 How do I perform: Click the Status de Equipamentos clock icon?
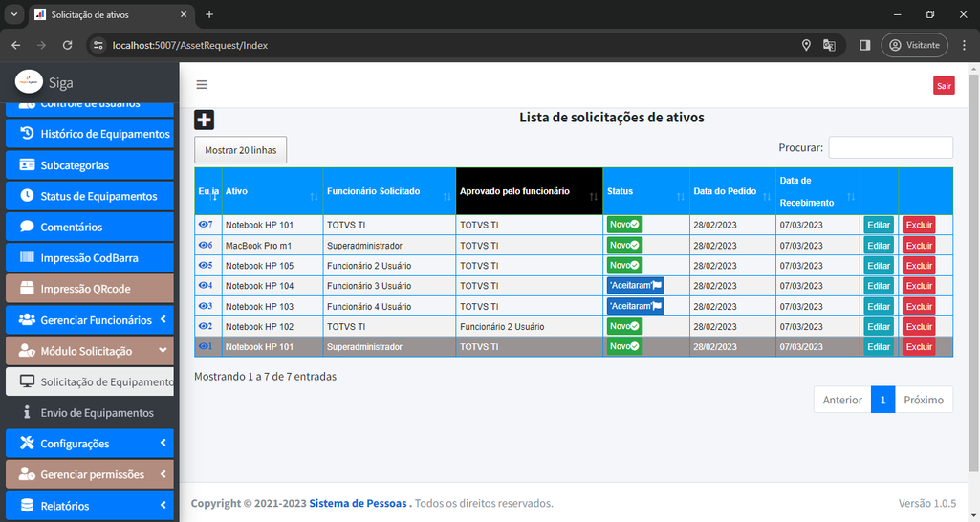[x=27, y=195]
